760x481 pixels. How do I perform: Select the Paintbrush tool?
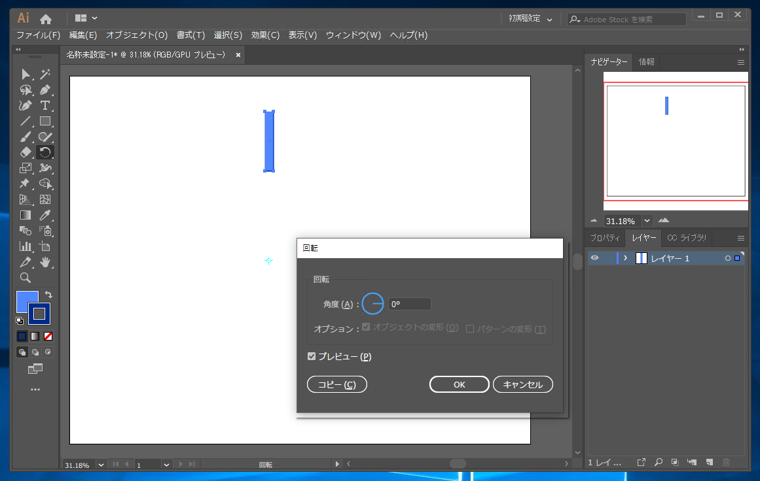[25, 137]
